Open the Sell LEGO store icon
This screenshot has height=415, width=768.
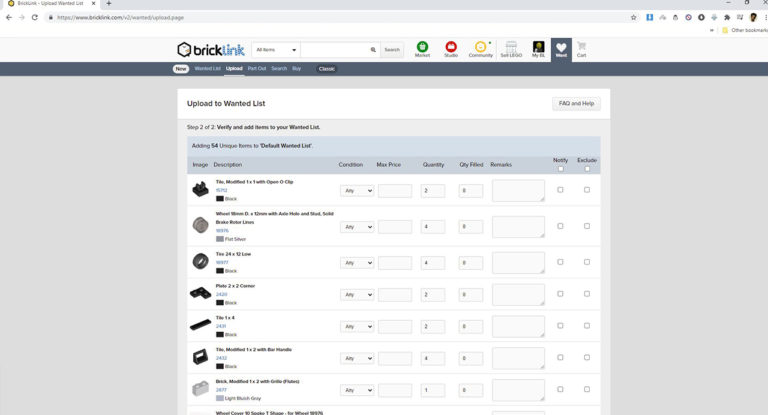tap(511, 49)
